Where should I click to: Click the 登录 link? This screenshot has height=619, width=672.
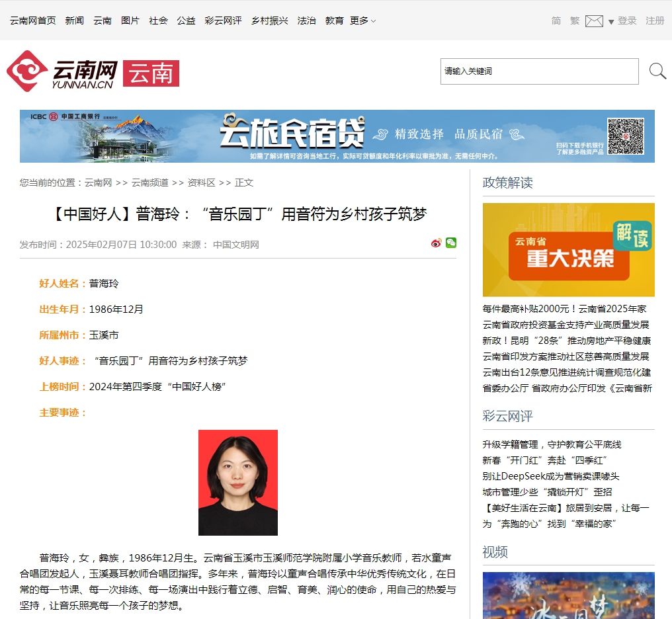click(627, 21)
